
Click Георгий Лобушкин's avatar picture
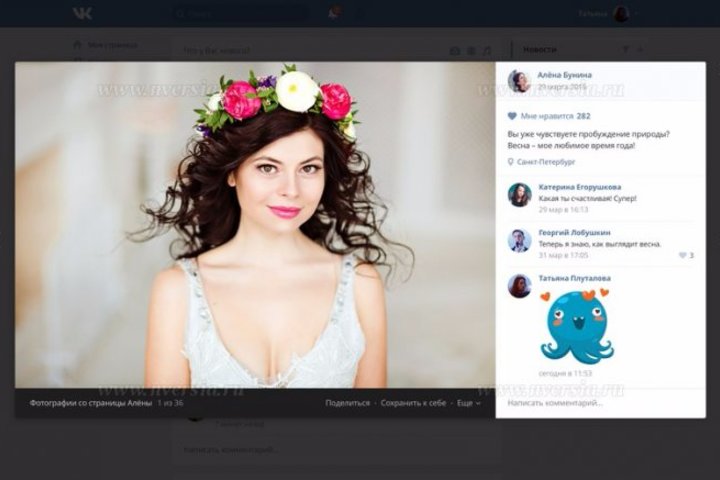coord(519,240)
